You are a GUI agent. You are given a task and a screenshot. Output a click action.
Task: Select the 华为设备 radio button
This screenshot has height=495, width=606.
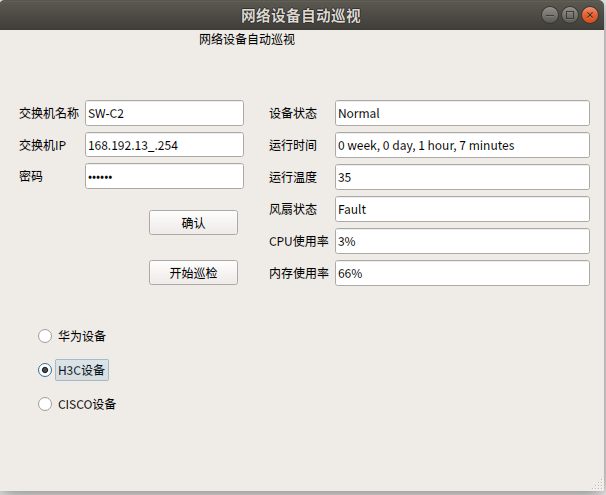pos(45,336)
